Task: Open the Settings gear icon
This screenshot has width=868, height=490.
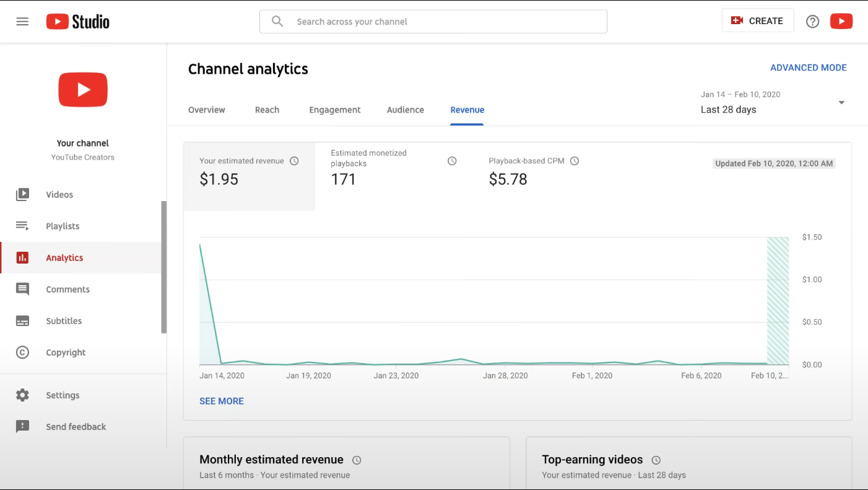Action: 22,395
